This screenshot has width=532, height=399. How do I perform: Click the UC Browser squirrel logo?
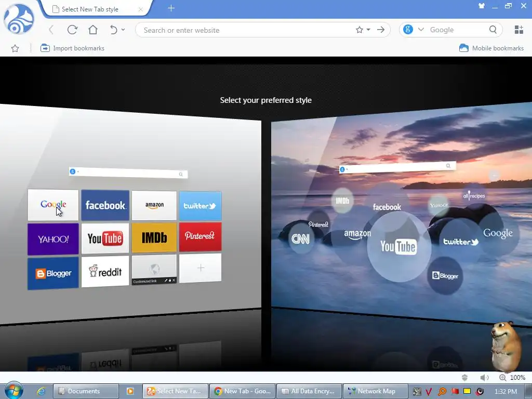19,19
